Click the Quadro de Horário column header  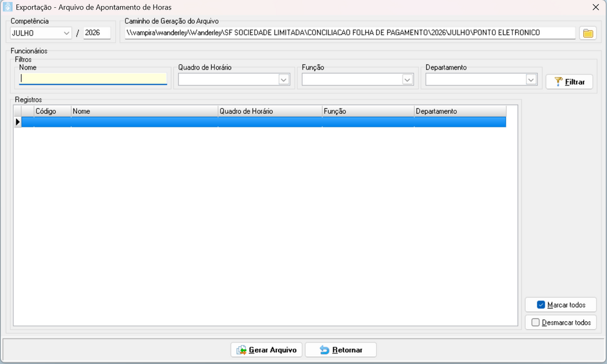[270, 111]
